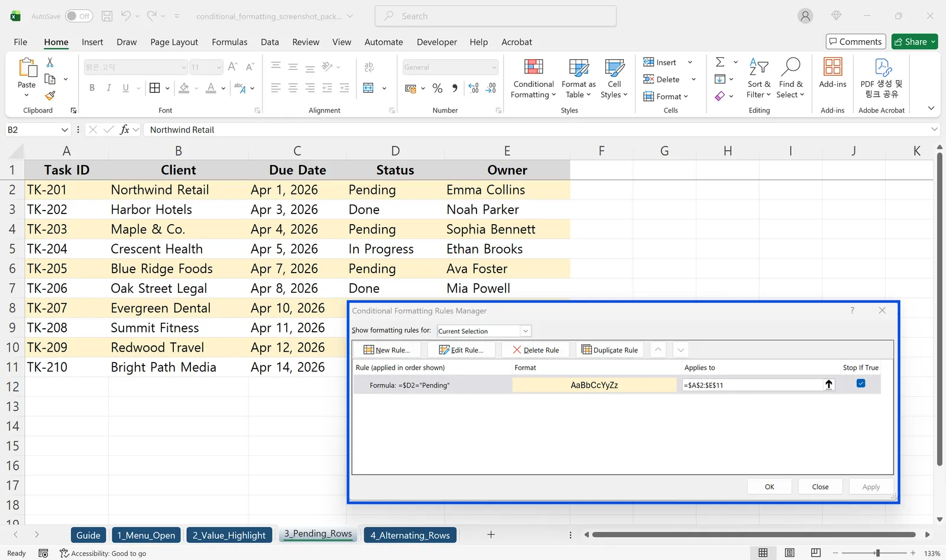Expand the Name Box dropdown

pos(64,130)
